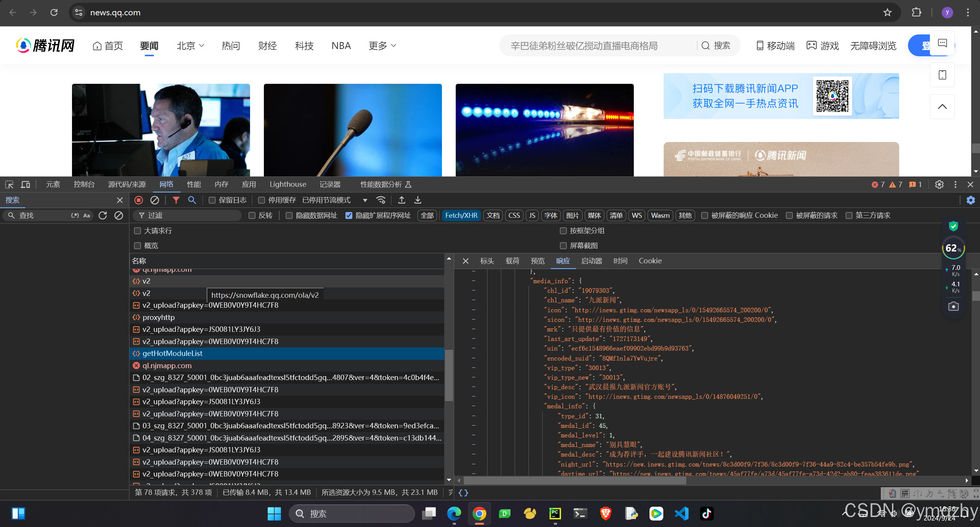Open the throttling mode dropdown
Image resolution: width=980 pixels, height=527 pixels.
pyautogui.click(x=365, y=200)
